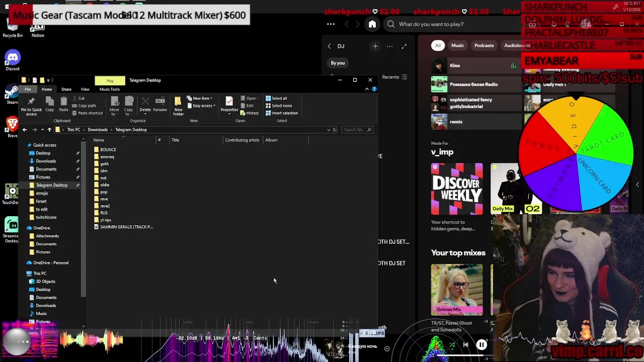The height and width of the screenshot is (362, 644).
Task: Open the New item dropdown
Action: click(x=200, y=99)
